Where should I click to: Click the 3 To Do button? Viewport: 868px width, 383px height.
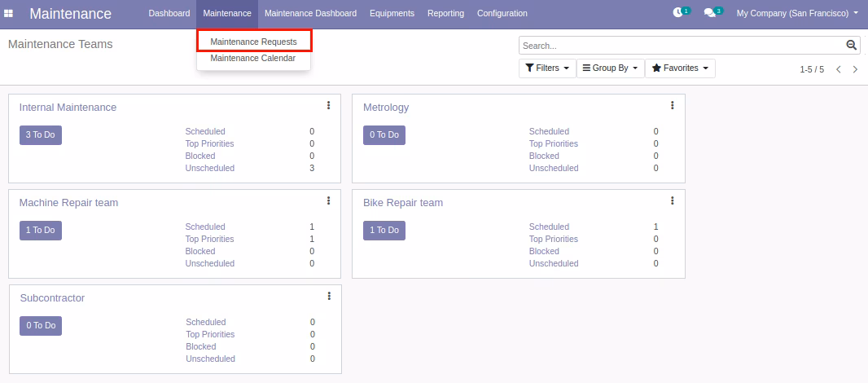[x=41, y=134]
